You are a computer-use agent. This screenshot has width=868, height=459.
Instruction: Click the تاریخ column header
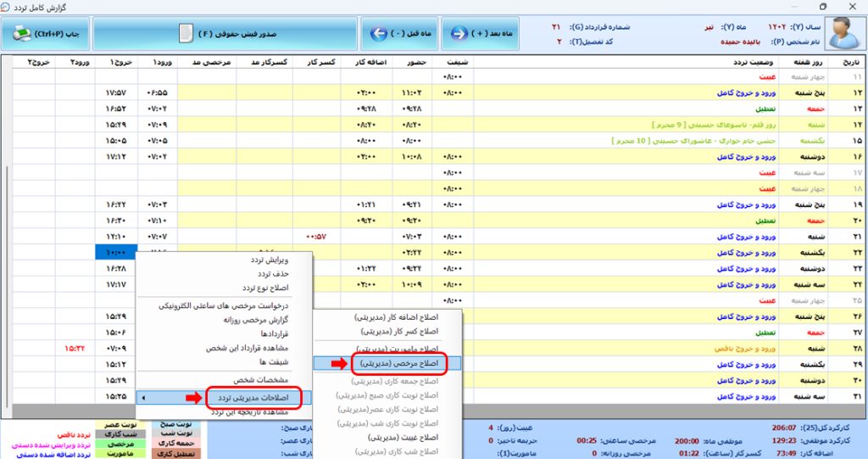click(849, 62)
